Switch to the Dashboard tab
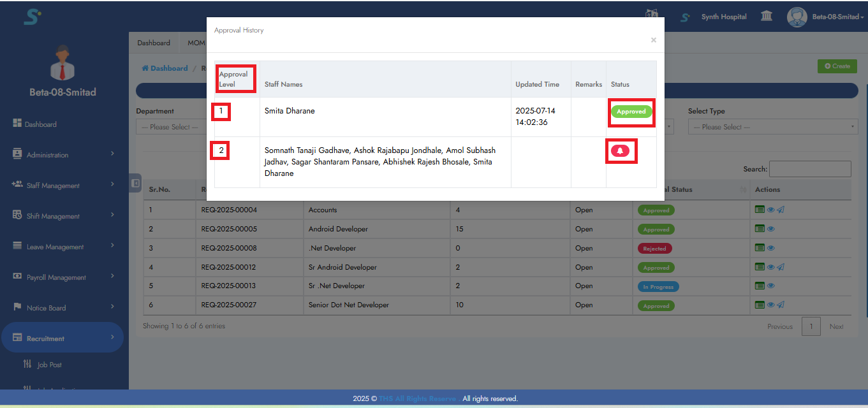This screenshot has width=868, height=408. (x=154, y=43)
